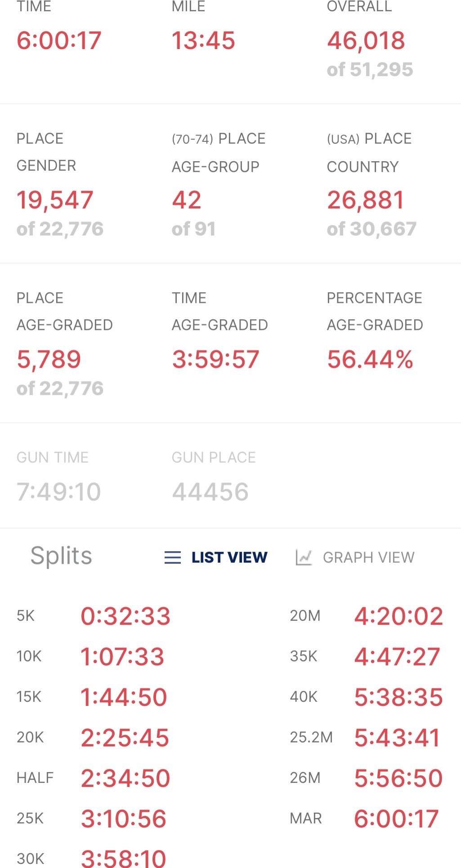Tap the gender place 19,547 value
The image size is (461, 868).
55,200
